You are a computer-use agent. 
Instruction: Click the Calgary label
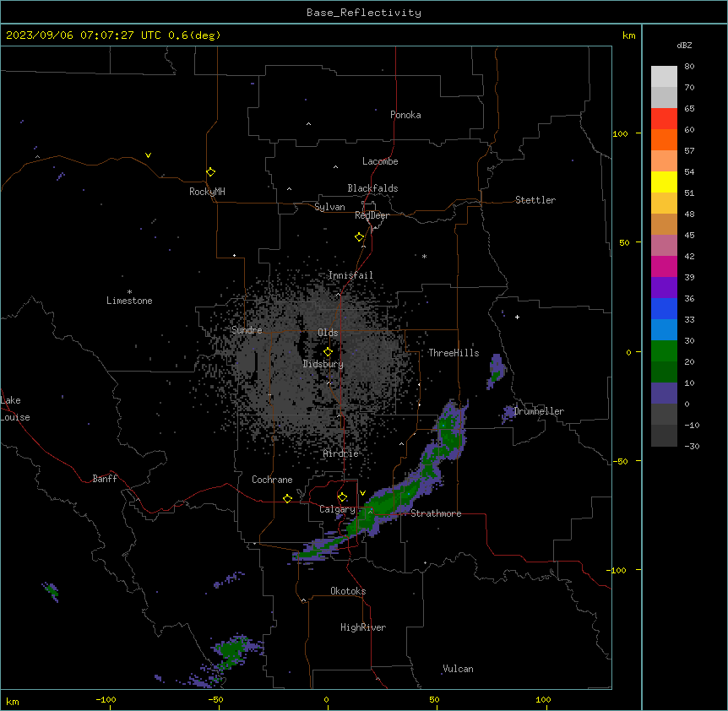point(337,509)
